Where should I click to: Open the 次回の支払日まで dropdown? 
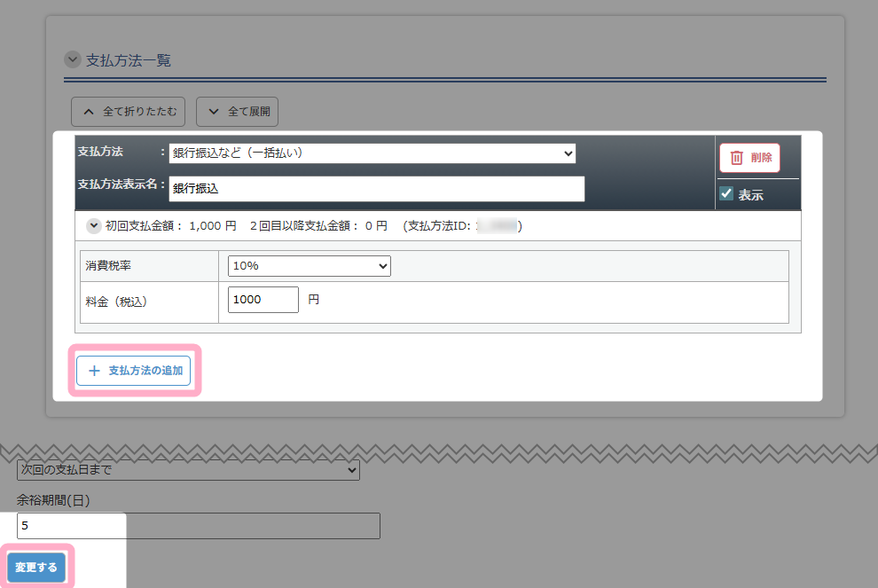(188, 470)
